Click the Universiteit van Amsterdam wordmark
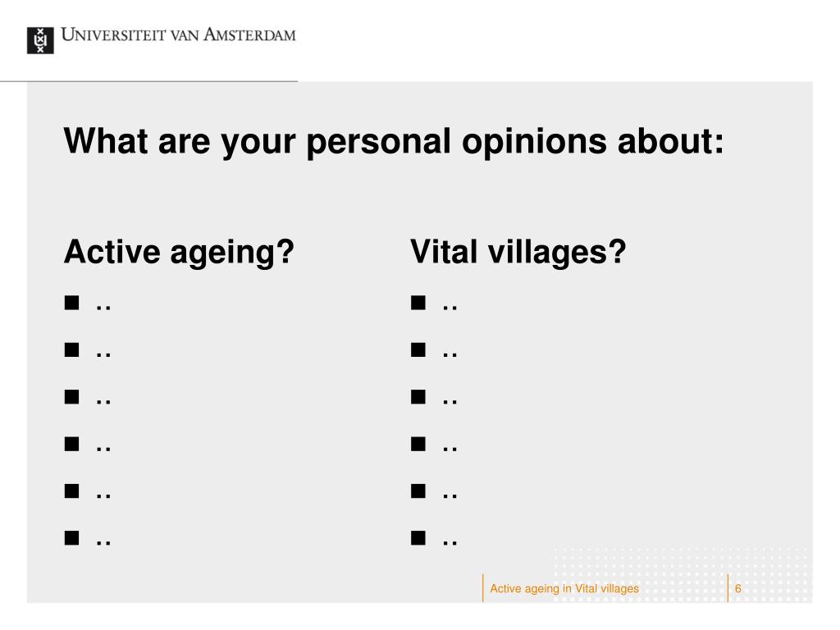The image size is (840, 630). [178, 34]
